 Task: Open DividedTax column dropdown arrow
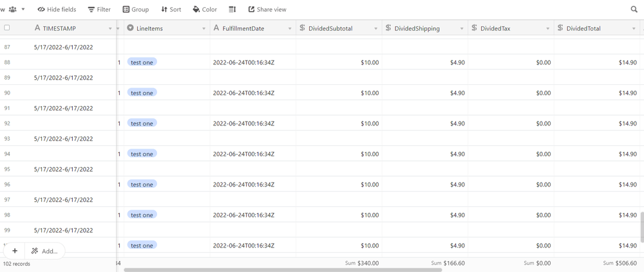click(547, 28)
